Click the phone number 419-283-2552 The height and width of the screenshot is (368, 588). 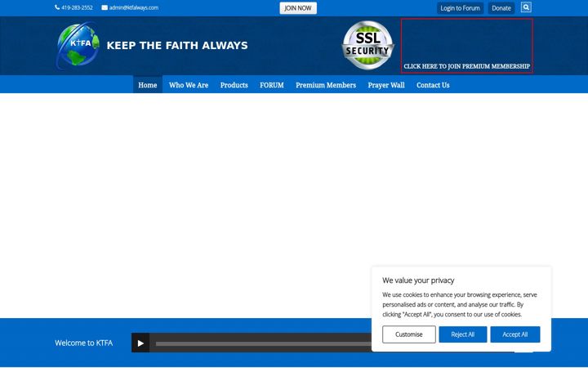(x=77, y=7)
